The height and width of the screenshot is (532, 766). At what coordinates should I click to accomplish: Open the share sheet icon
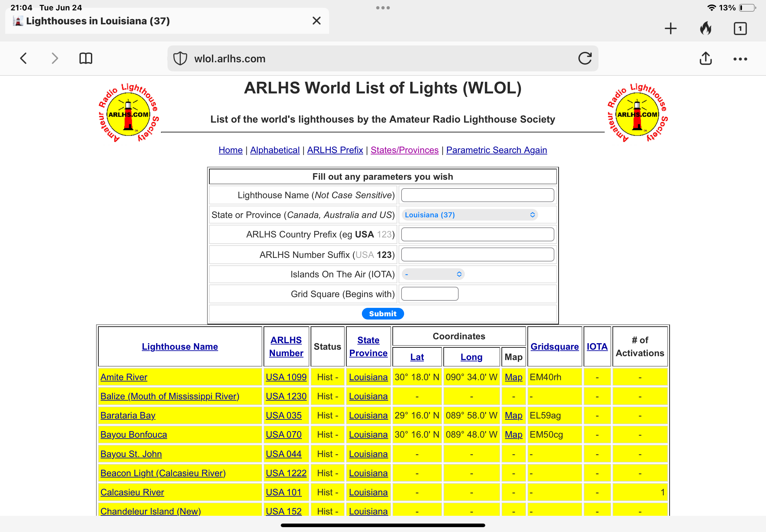[x=705, y=58]
